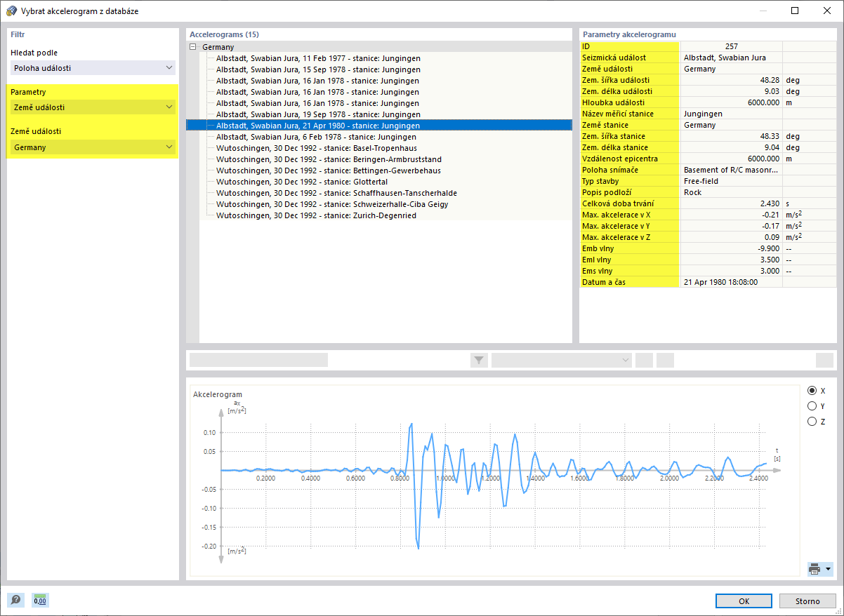This screenshot has width=844, height=616.
Task: Click Typ stavby value Free-field
Action: tap(732, 181)
